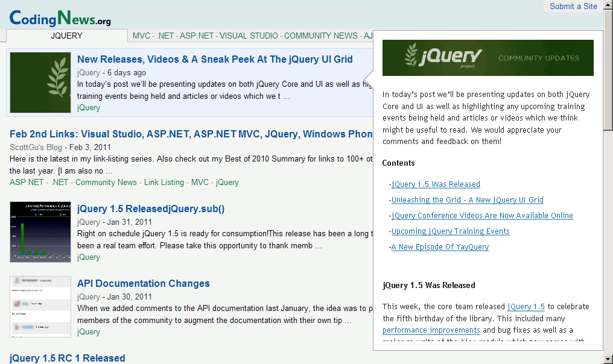Click the 'jQuery 1.5 Was Released' section heading

(x=429, y=285)
